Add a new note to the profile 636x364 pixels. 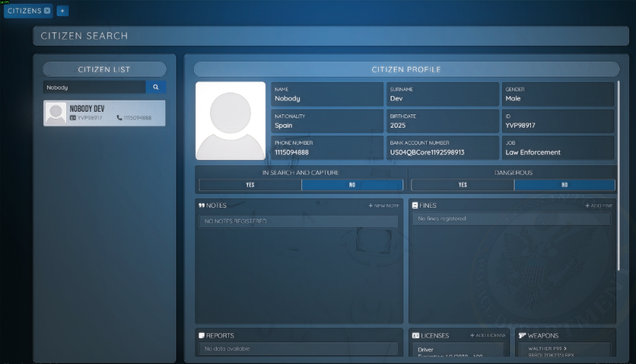(384, 206)
